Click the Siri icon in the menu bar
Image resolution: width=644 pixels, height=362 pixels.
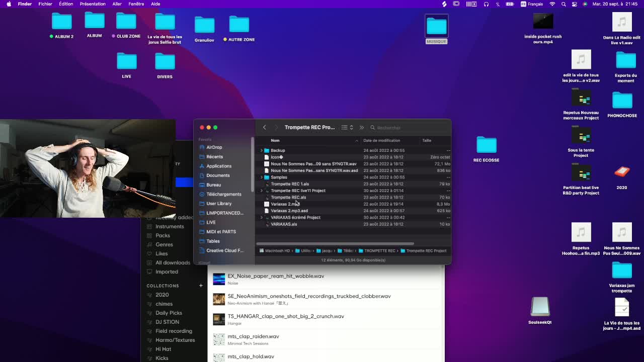(x=585, y=4)
